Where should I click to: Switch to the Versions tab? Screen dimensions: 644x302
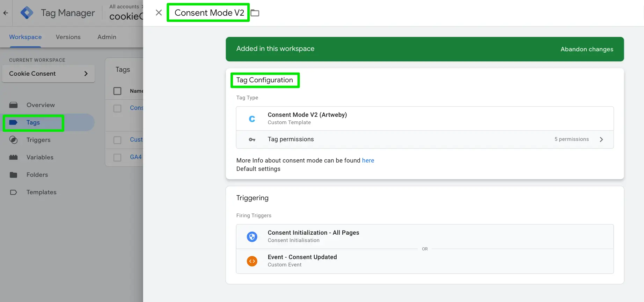68,37
